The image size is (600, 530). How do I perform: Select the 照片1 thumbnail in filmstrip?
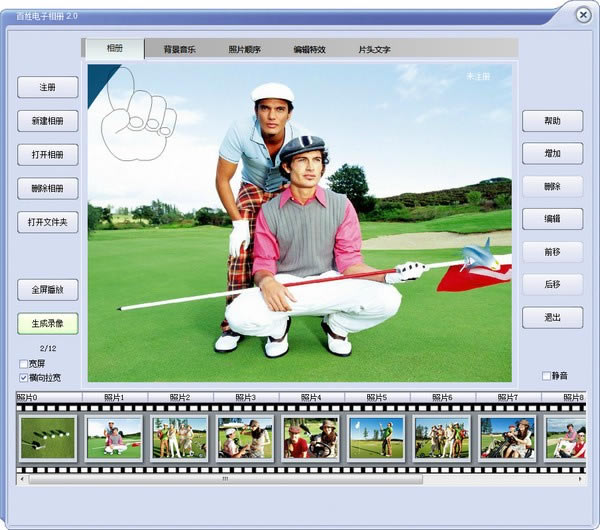pyautogui.click(x=113, y=438)
